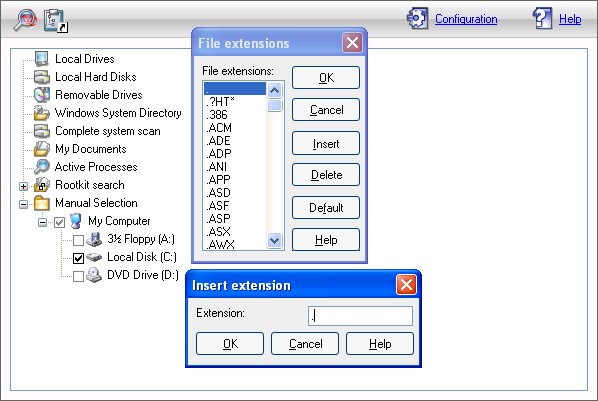The width and height of the screenshot is (598, 401).
Task: Click the Configuration gear icon
Action: 417,18
